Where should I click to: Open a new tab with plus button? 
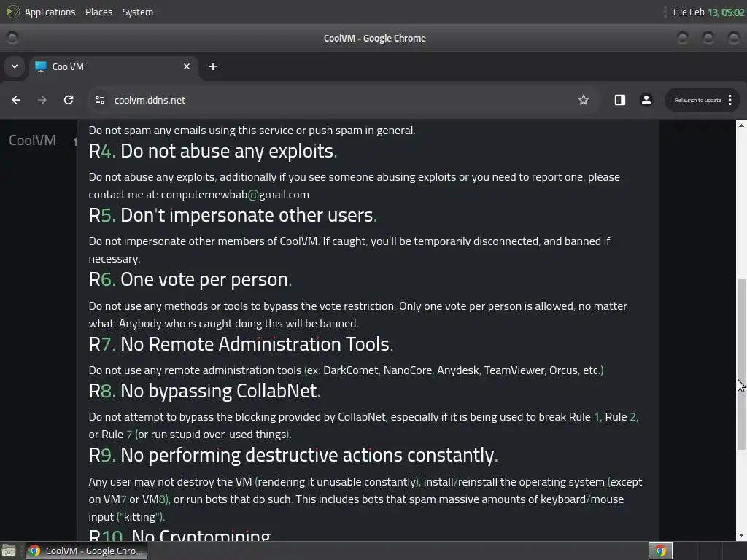pos(213,66)
